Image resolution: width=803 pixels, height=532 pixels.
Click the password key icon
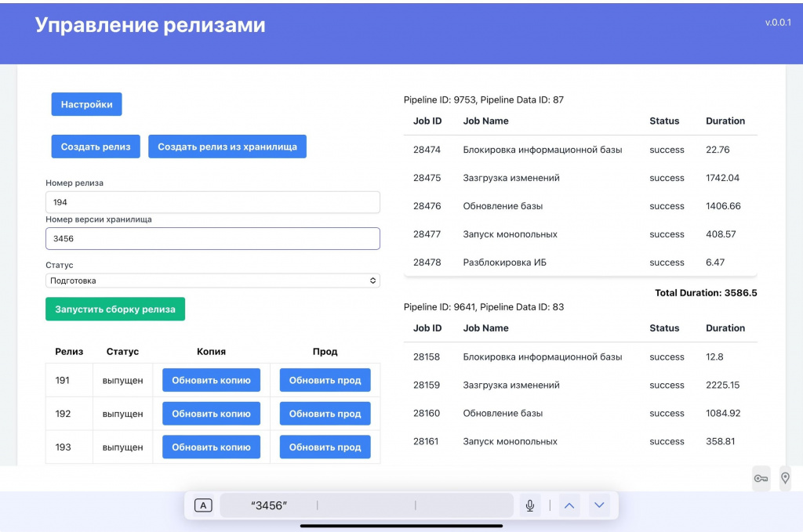point(760,478)
